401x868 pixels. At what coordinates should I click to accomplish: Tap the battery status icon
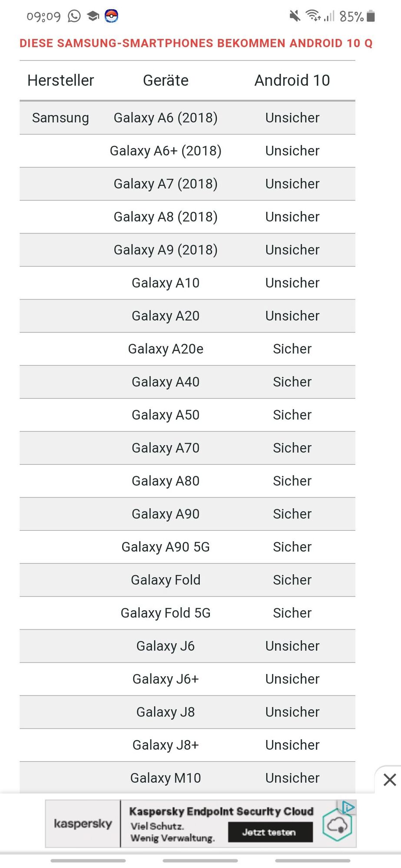(x=371, y=16)
